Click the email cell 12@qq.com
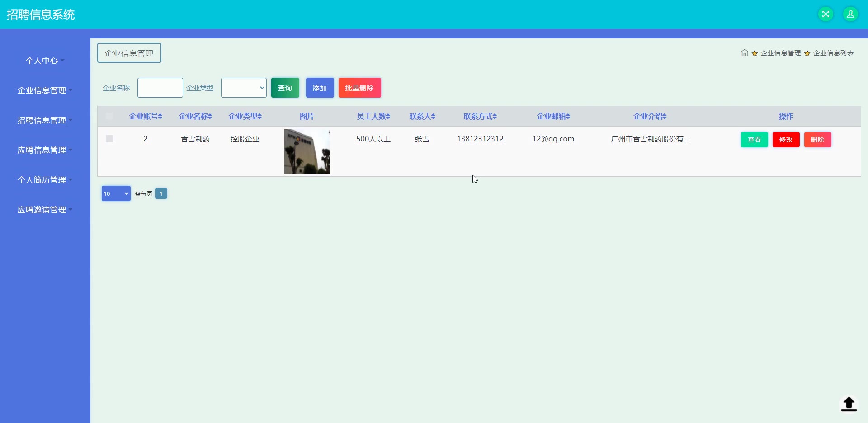868x423 pixels. click(553, 139)
